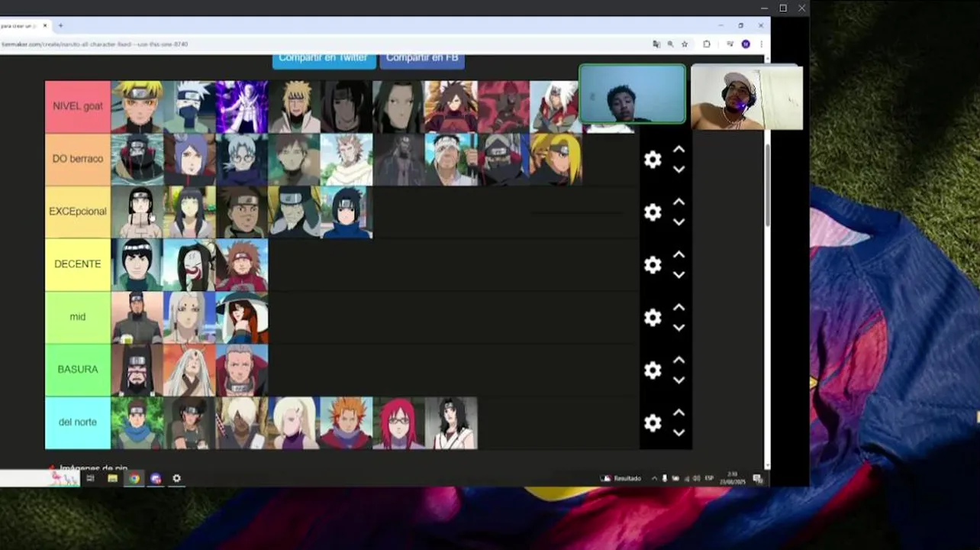Move DECENTE row up
Screen dimensions: 980x550
point(679,255)
